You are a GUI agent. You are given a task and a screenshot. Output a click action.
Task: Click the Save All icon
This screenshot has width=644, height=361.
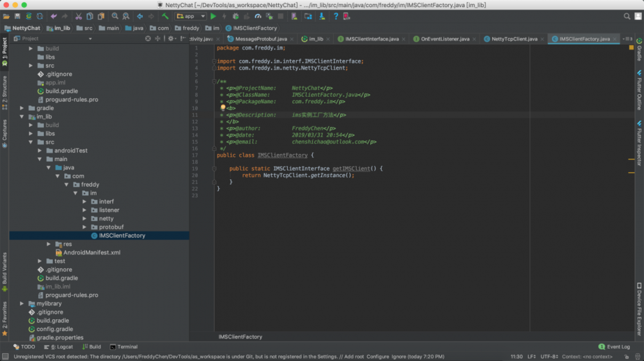pos(17,16)
